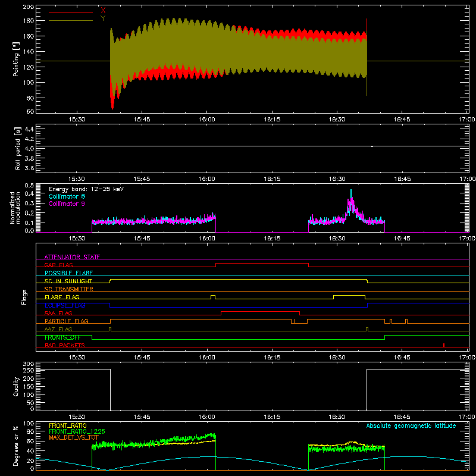Click the 200 tick on Pointing axis
Image resolution: width=476 pixels, height=476 pixels.
click(x=29, y=7)
